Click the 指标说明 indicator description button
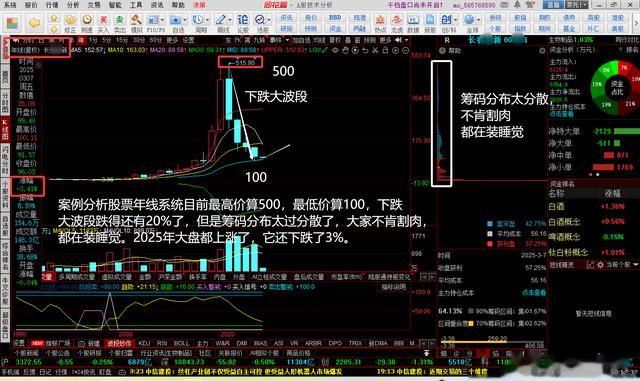 tap(393, 287)
